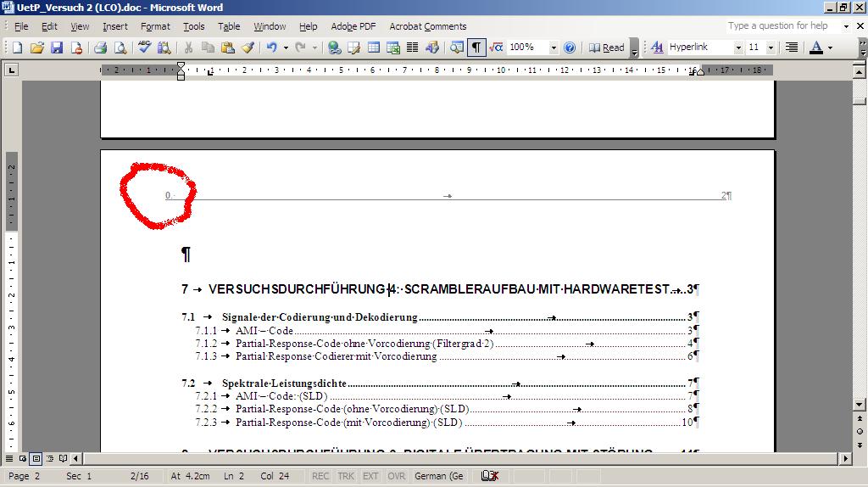868x487 pixels.
Task: Open the Drawing toolbar icon
Action: 432,48
